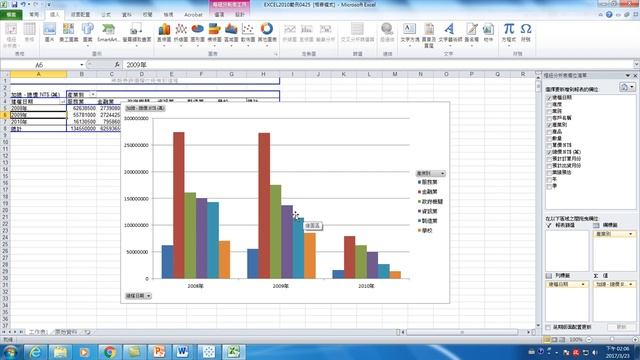Open the 產業別 legend field button on chart
640x360 pixels.
coord(430,173)
